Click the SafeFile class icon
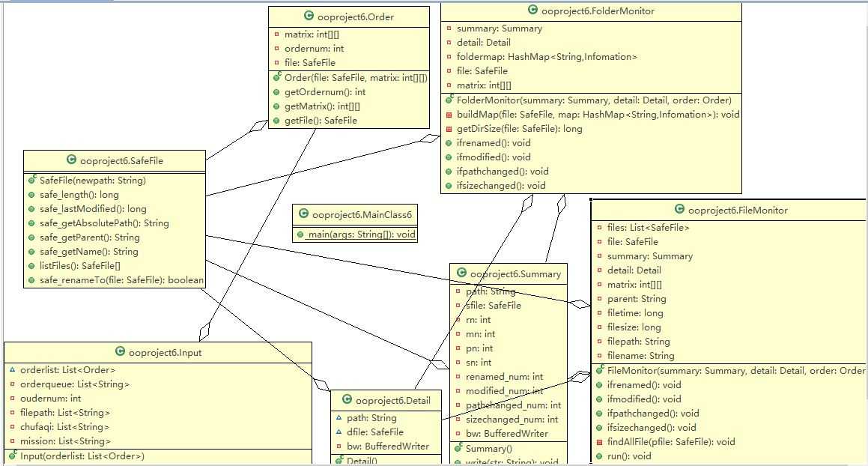This screenshot has height=466, width=868. click(x=71, y=160)
